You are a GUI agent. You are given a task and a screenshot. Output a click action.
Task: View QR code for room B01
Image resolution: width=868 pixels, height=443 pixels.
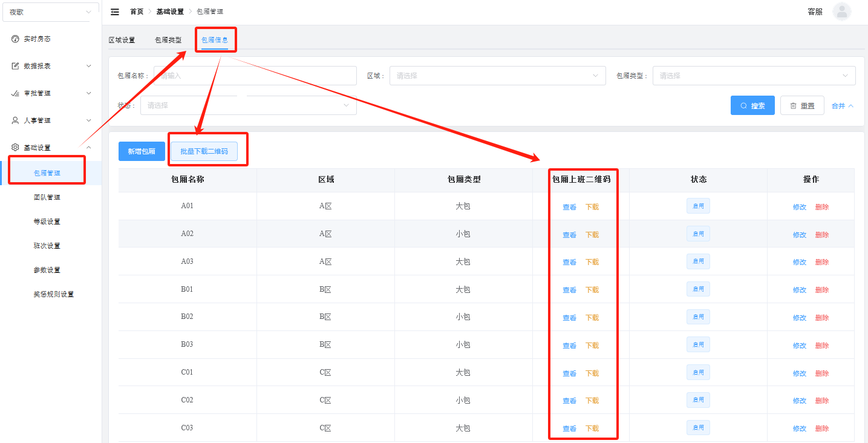pos(569,290)
